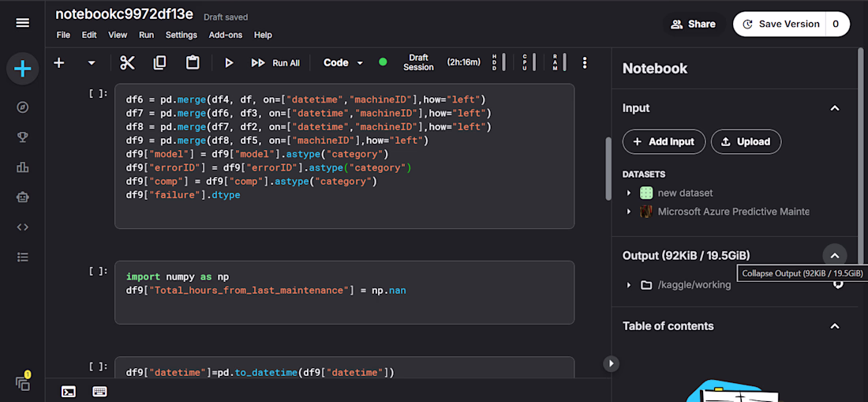Add a new cell with toolbar plus icon
The image size is (868, 402).
point(58,63)
